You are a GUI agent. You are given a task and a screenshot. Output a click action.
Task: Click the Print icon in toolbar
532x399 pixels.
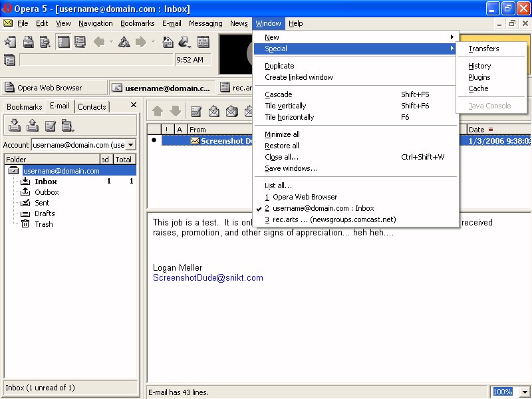click(29, 42)
